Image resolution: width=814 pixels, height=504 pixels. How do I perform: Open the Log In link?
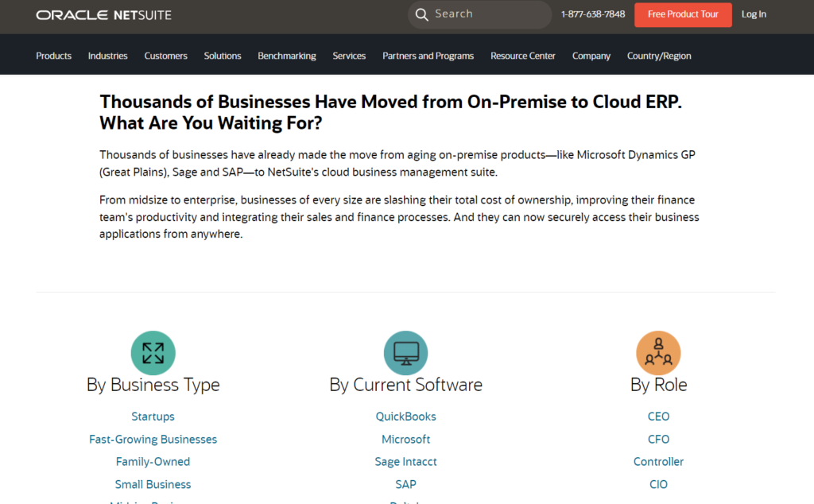pos(754,14)
